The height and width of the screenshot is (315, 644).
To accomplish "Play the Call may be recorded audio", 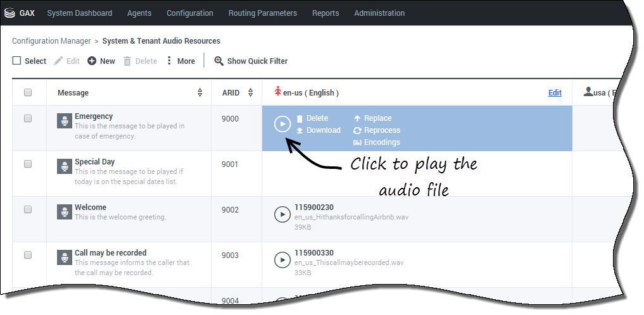I will pos(282,260).
